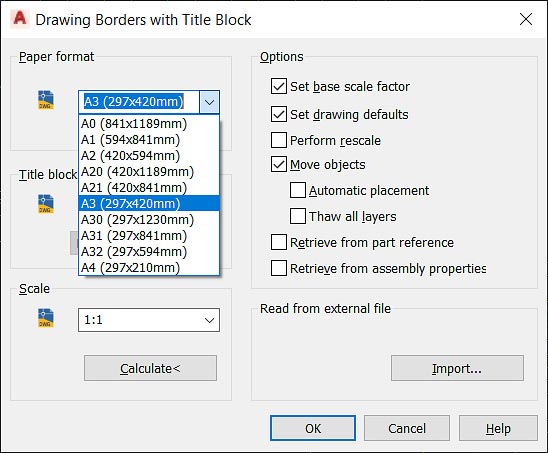Viewport: 548px width, 453px height.
Task: Click the DWG icon next to Scale
Action: 46,318
